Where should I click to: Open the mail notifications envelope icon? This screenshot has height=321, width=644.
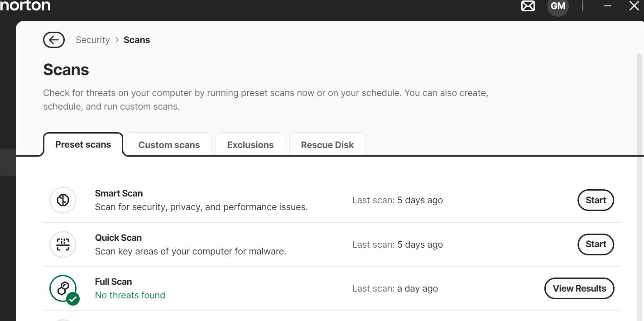coord(528,6)
